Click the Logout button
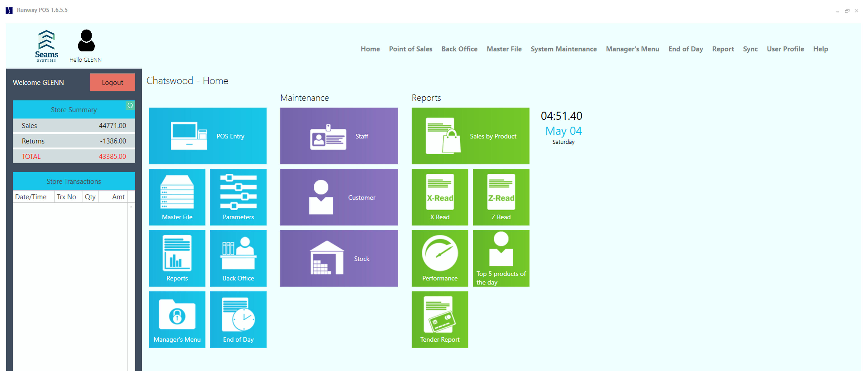The height and width of the screenshot is (371, 868). tap(112, 82)
